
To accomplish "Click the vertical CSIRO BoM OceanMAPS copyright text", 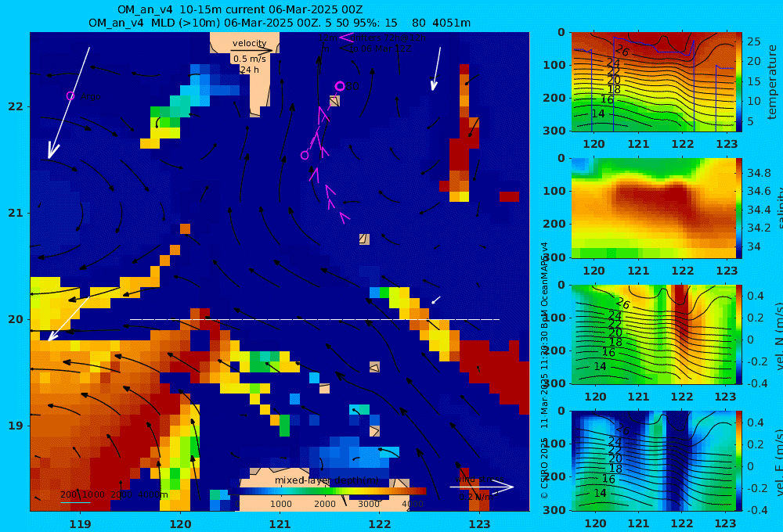I will [544, 370].
